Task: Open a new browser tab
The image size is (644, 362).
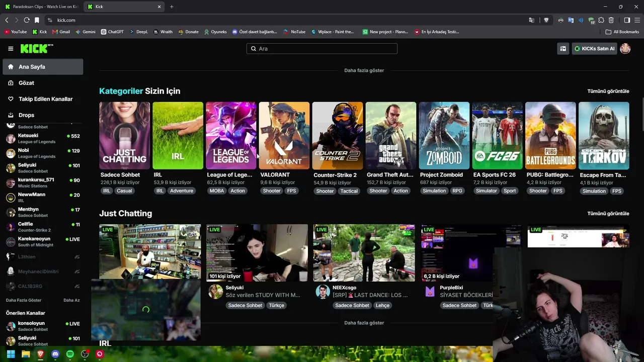Action: click(172, 7)
